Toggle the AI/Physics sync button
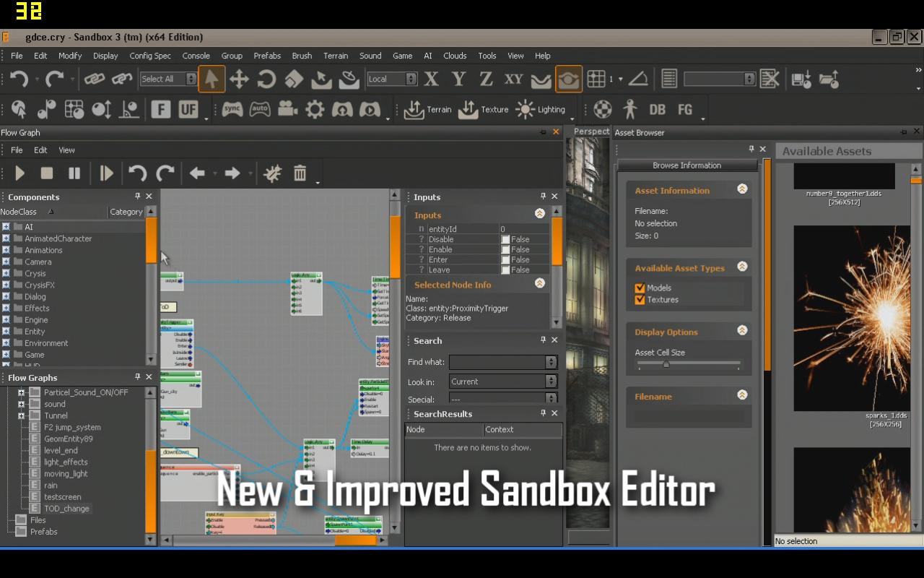The image size is (924, 578). [232, 109]
